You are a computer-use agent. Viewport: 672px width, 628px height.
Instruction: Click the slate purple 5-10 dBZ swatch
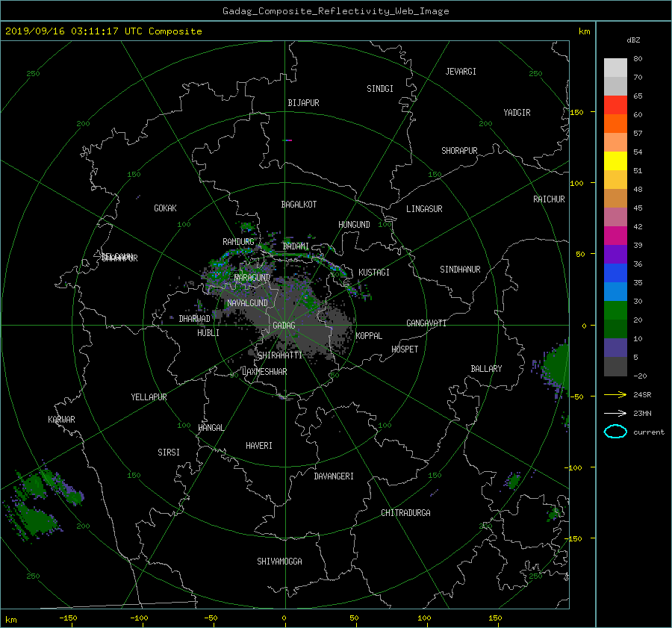pos(615,348)
